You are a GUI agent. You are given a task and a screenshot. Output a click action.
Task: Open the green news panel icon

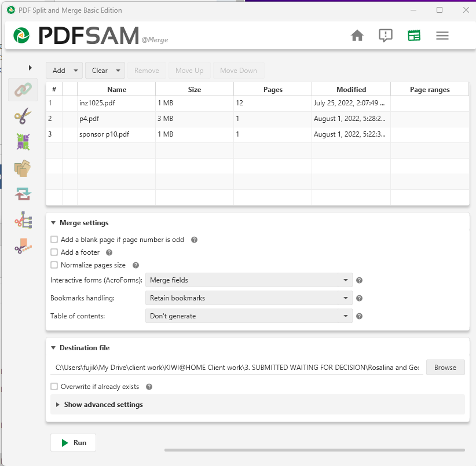coord(413,36)
